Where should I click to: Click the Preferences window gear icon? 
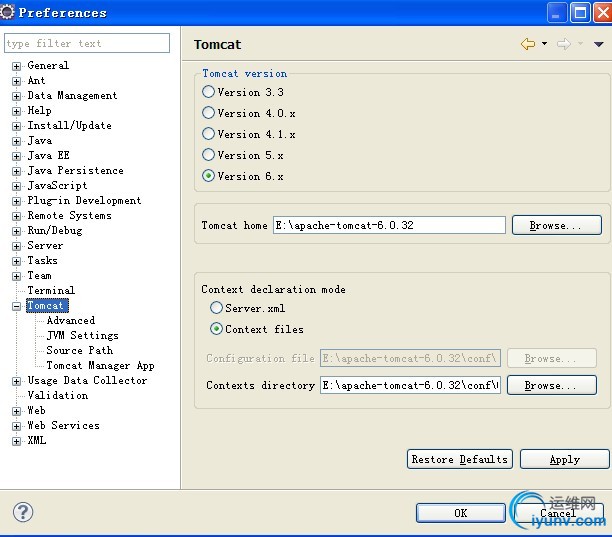coord(7,12)
